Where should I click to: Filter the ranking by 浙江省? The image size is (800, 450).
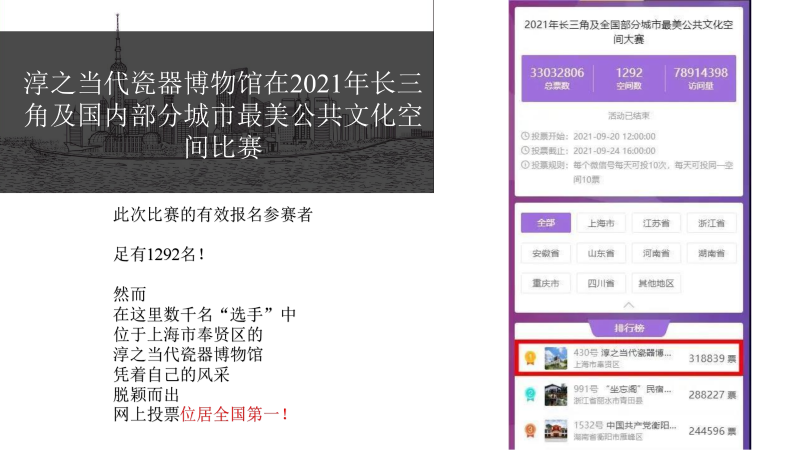711,223
